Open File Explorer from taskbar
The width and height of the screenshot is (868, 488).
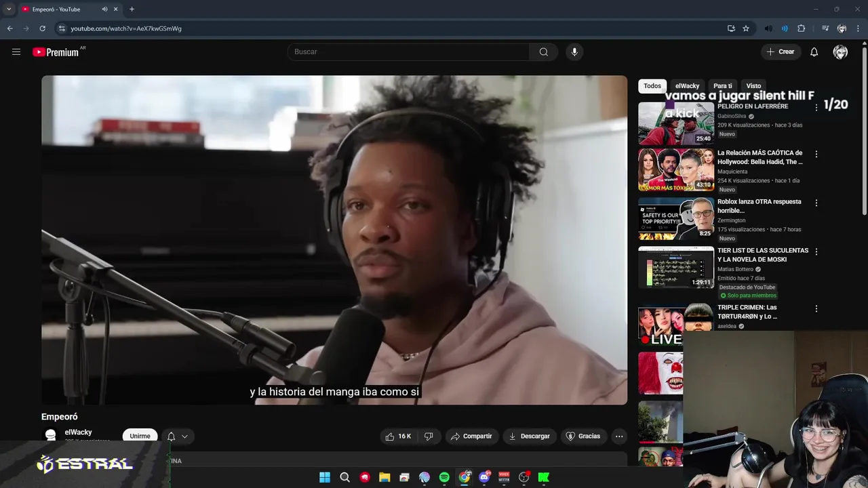click(x=384, y=477)
